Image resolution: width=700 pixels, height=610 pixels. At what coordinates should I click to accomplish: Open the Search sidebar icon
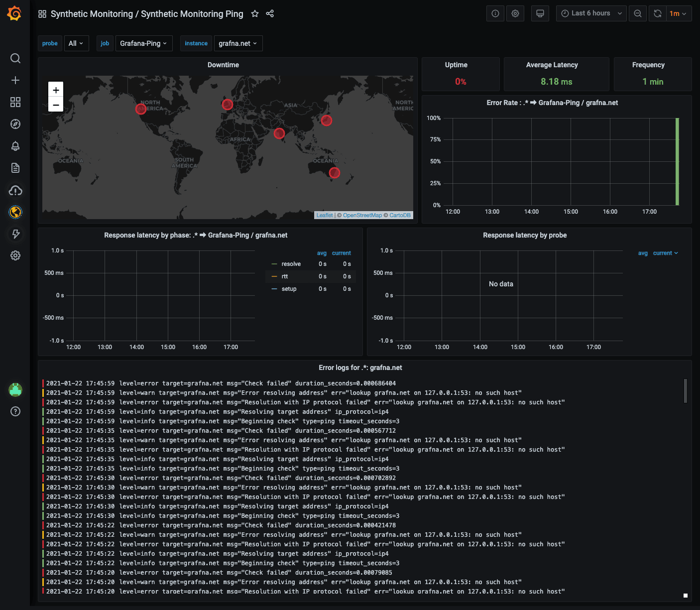(15, 58)
